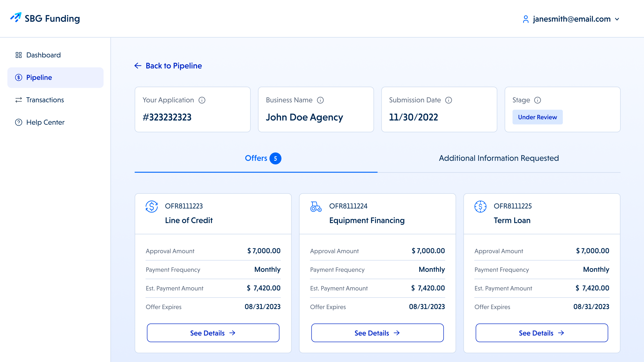Click the janesmith@email.com account label

coord(572,19)
